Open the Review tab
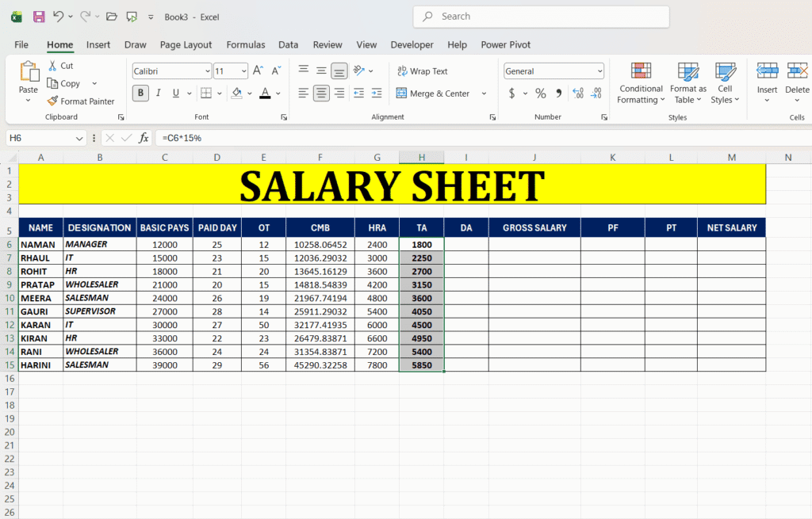The height and width of the screenshot is (519, 812). (x=327, y=44)
